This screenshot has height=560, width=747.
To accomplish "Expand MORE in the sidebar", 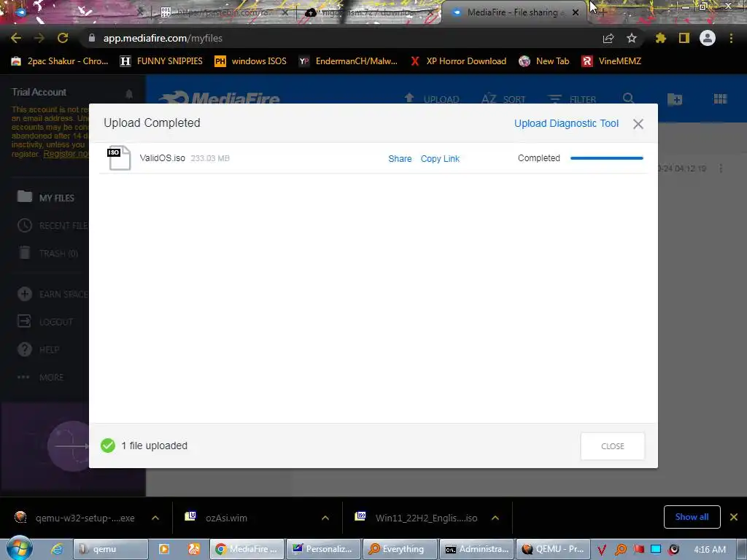I will coord(41,377).
